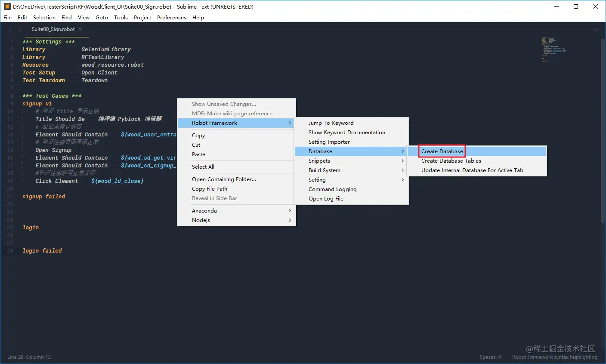Choose Create Database Tables
The width and height of the screenshot is (606, 364).
[477, 161]
